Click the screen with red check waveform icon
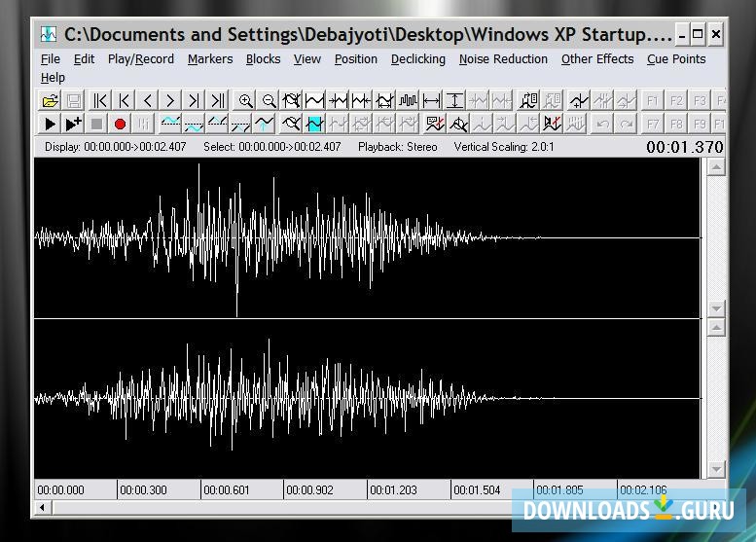Viewport: 756px width, 542px height. 434,124
